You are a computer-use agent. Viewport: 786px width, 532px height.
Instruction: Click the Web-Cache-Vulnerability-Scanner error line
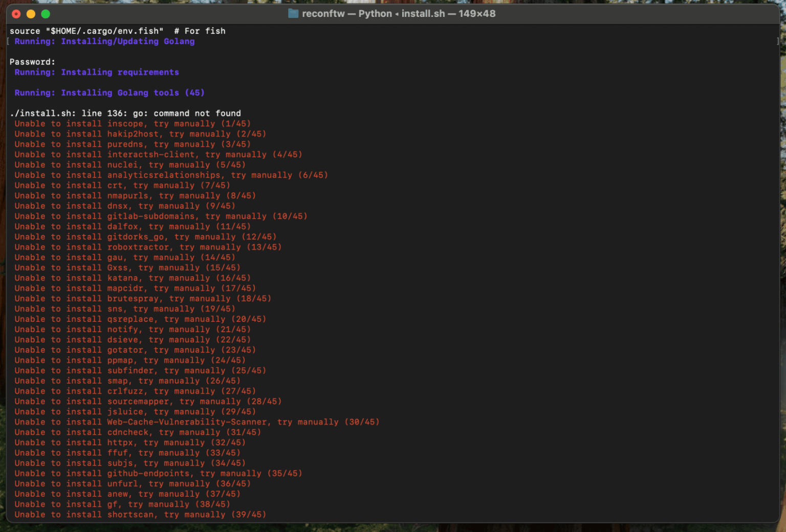197,422
